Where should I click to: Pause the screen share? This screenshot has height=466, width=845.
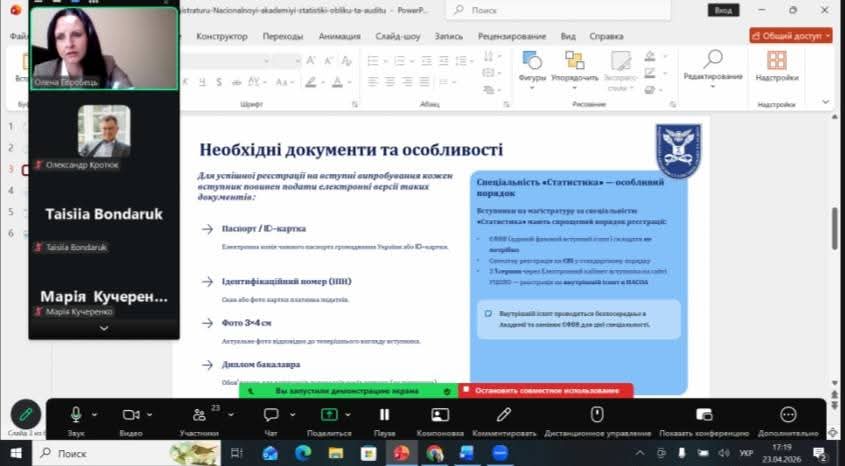385,414
